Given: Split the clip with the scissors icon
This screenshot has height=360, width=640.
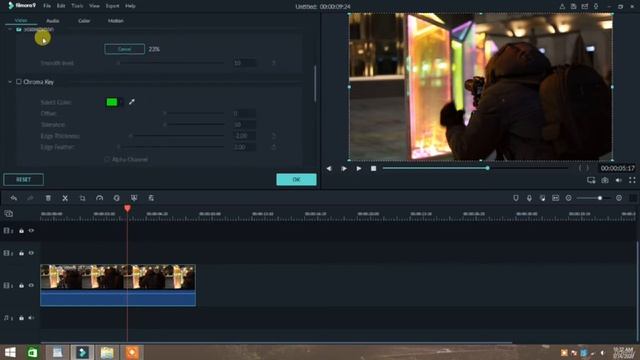Looking at the screenshot, I should [65, 198].
